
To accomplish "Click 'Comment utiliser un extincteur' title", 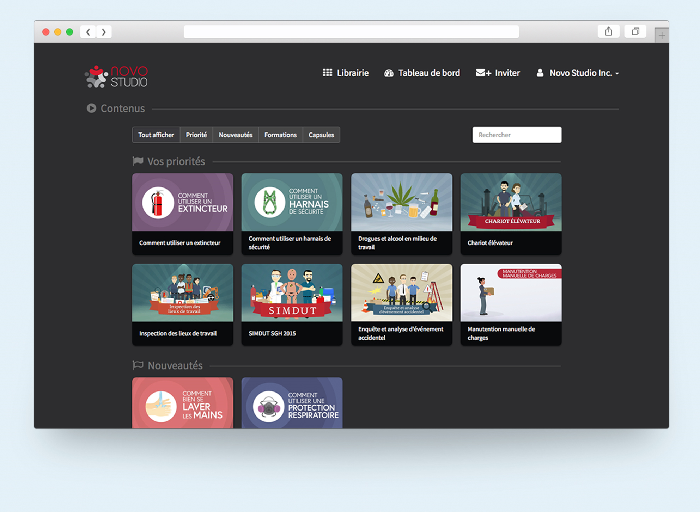I will 180,243.
